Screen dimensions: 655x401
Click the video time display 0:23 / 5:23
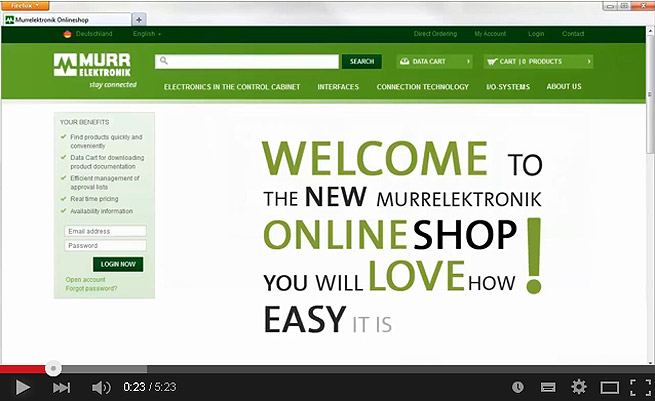[x=150, y=387]
